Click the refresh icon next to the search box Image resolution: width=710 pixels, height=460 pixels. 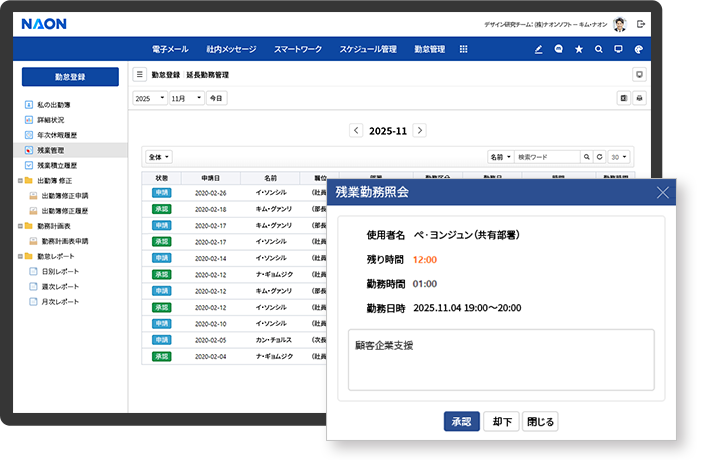[599, 157]
